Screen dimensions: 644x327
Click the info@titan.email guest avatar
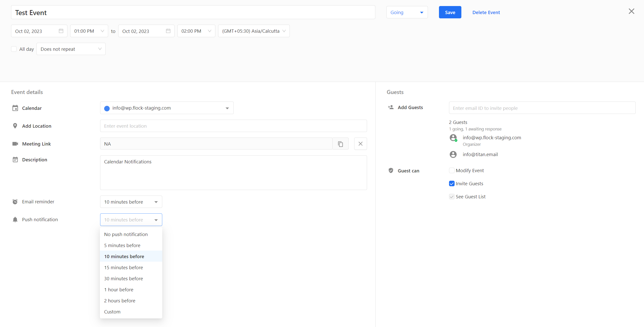click(x=453, y=154)
